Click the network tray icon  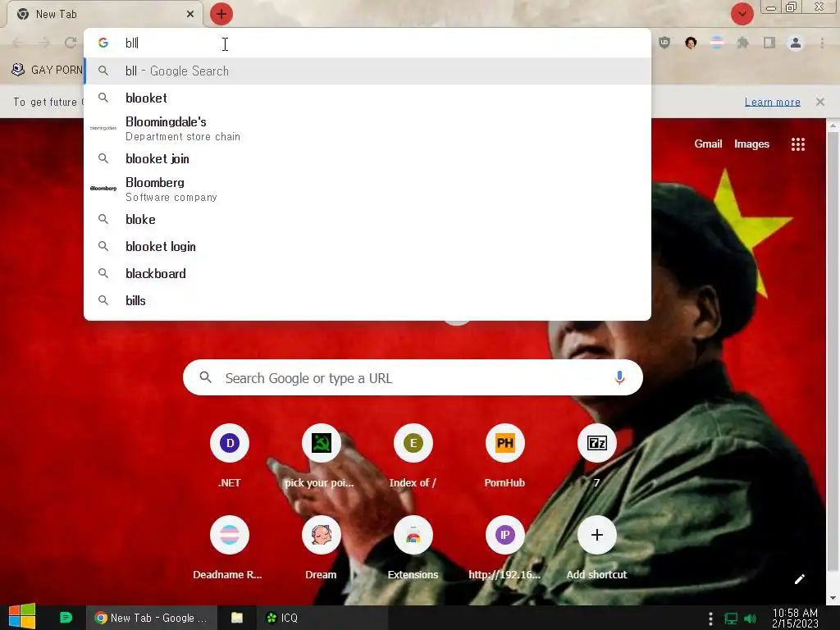tap(731, 619)
